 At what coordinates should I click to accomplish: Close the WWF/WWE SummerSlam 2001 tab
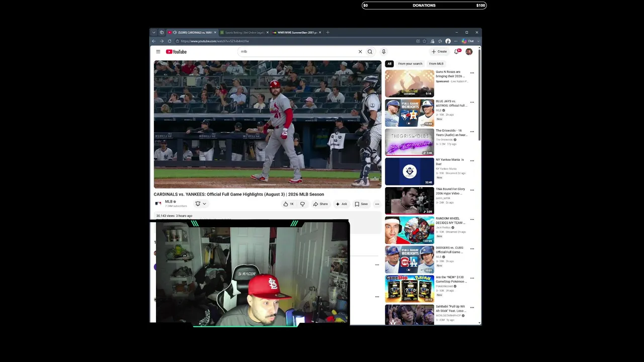click(x=320, y=33)
